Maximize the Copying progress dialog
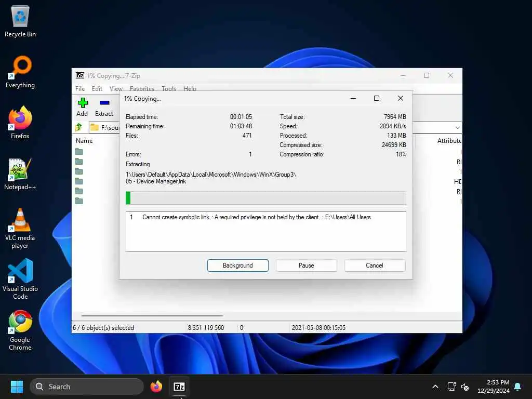This screenshot has width=532, height=399. click(377, 98)
